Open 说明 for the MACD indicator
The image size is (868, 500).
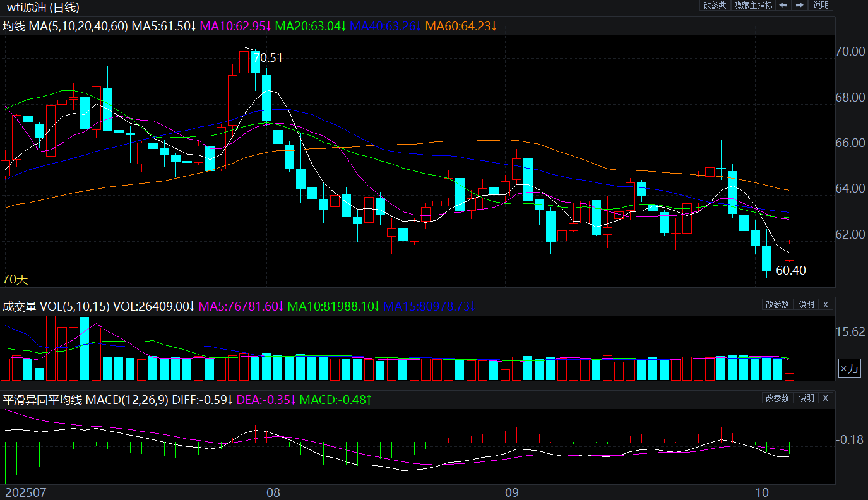[x=806, y=398]
